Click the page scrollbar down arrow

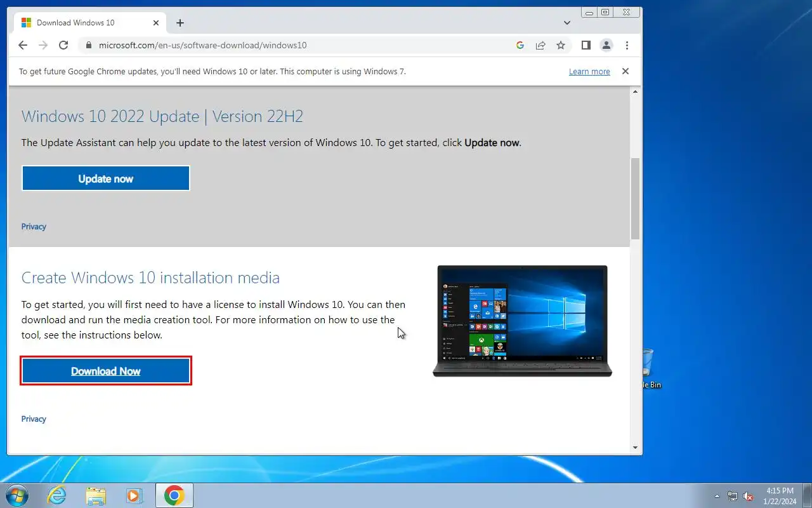coord(636,447)
